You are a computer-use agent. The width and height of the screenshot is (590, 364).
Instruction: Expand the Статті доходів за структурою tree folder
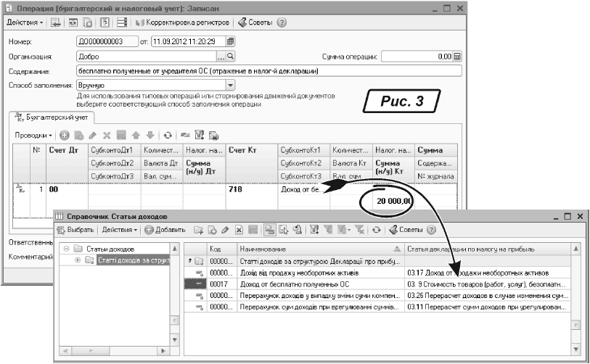78,260
